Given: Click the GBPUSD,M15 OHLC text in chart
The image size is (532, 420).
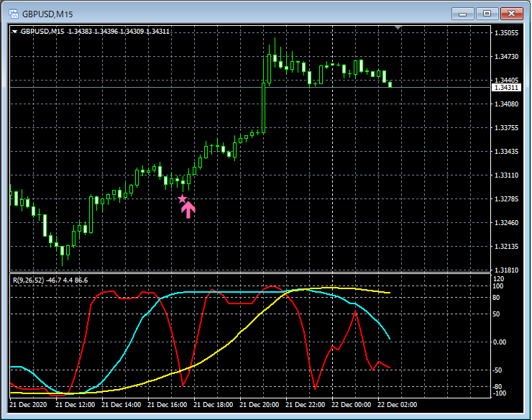Looking at the screenshot, I should (x=95, y=31).
